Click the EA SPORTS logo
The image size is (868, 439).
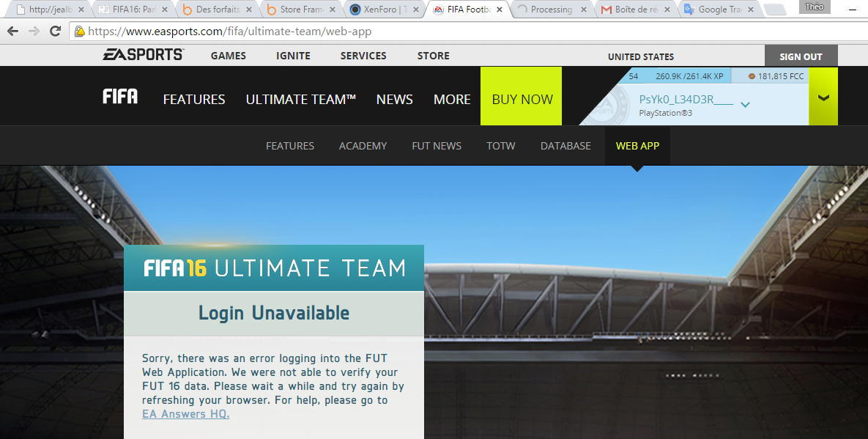click(x=143, y=55)
